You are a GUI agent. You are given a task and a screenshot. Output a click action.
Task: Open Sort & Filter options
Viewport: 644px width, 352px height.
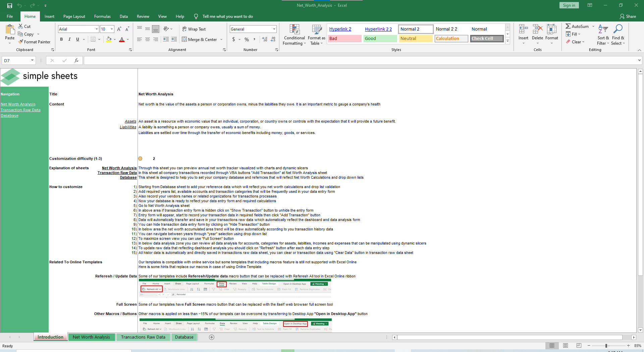click(x=603, y=35)
